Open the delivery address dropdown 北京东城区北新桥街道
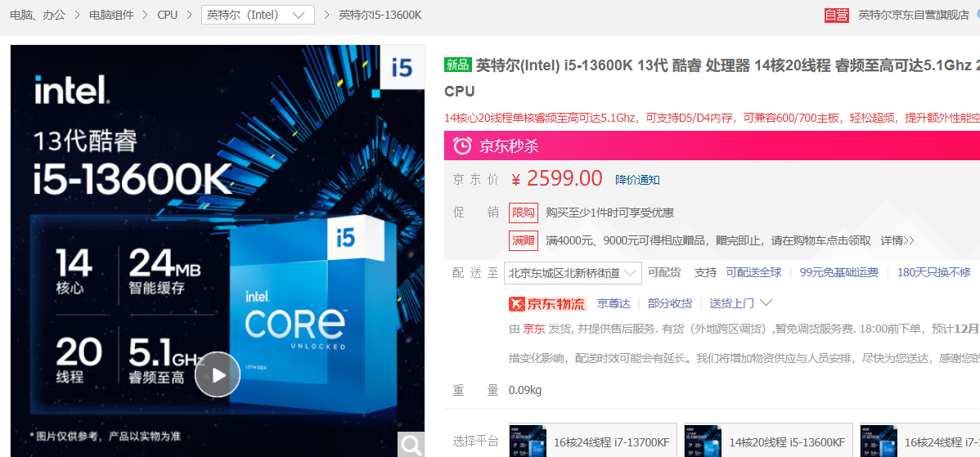The width and height of the screenshot is (980, 457). 573,273
